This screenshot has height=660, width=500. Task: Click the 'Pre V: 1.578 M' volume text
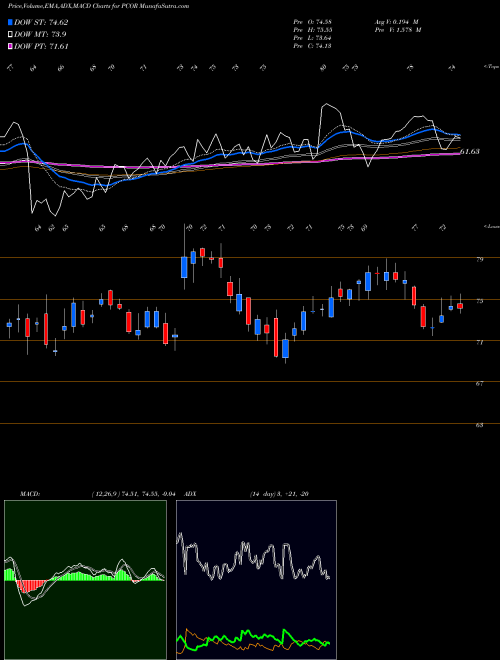click(x=398, y=30)
